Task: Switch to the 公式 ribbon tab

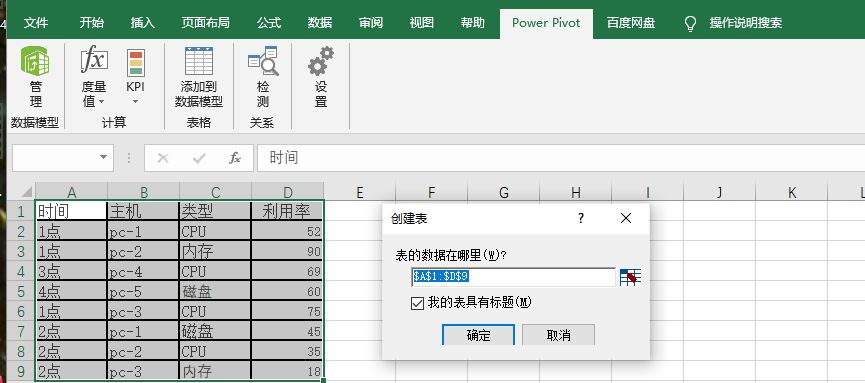Action: click(x=269, y=23)
